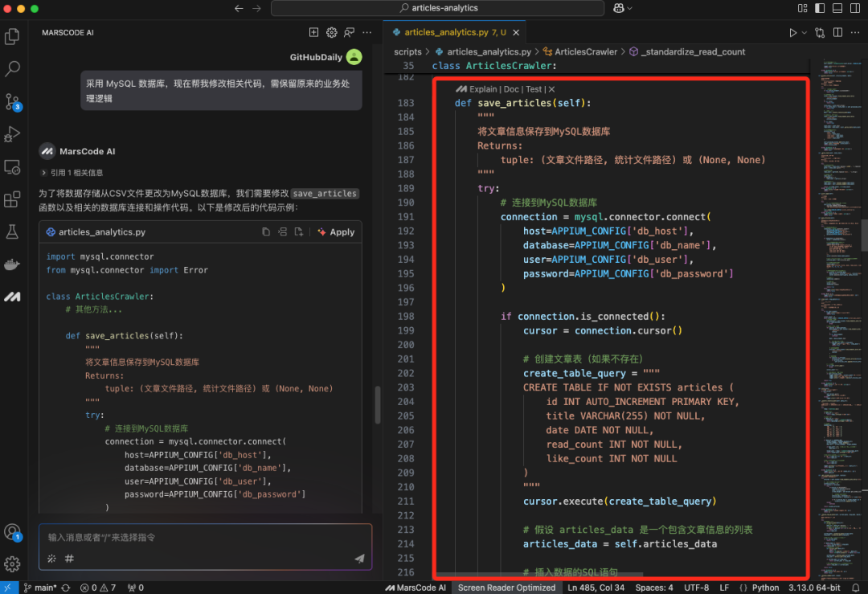Open the Explorer view in the activity bar

[12, 36]
